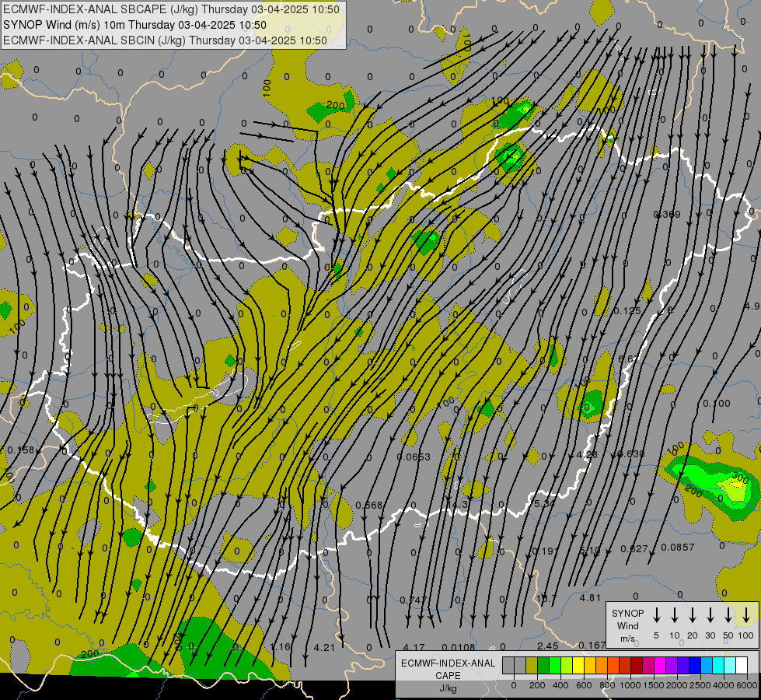Viewport: 761px width, 700px height.
Task: Click the 2.45 value on the map
Action: click(547, 646)
